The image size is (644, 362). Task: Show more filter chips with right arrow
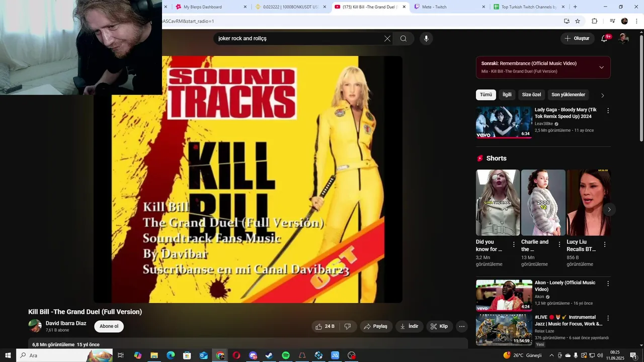pyautogui.click(x=603, y=95)
